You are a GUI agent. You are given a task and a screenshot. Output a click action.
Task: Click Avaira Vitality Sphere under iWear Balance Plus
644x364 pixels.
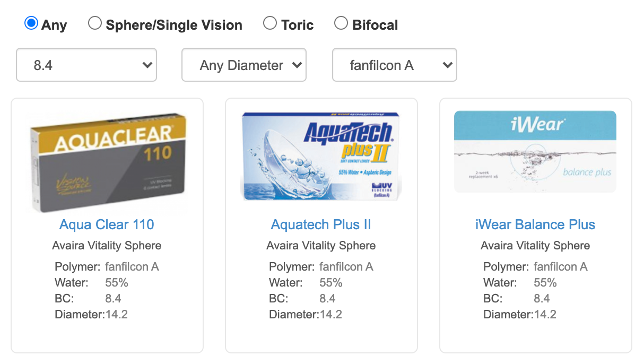[535, 245]
